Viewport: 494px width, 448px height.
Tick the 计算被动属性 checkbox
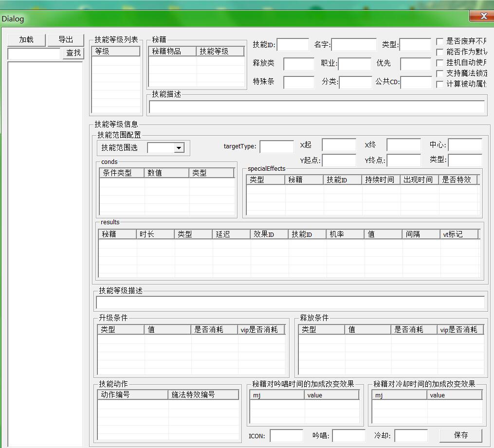tap(440, 84)
